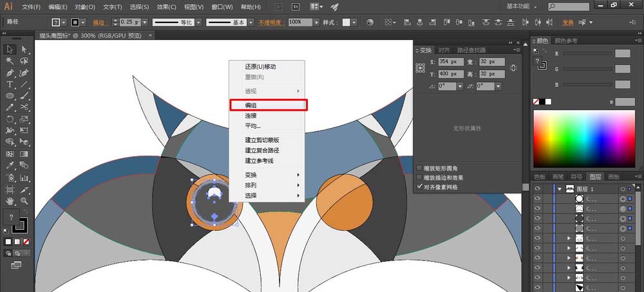The height and width of the screenshot is (292, 644).
Task: Collapse 图层 1 with its triangle
Action: coord(560,189)
